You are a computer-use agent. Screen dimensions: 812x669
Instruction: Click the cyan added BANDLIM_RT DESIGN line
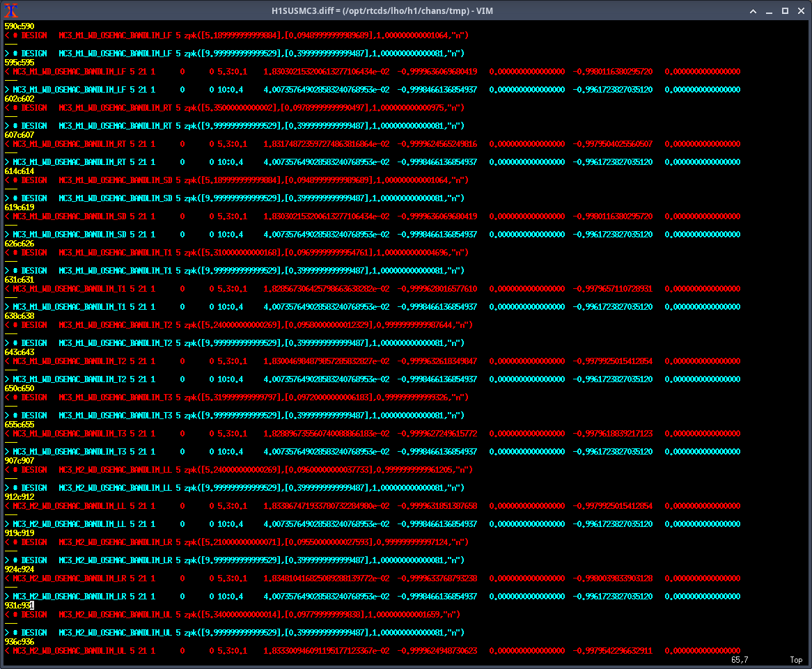(x=237, y=126)
